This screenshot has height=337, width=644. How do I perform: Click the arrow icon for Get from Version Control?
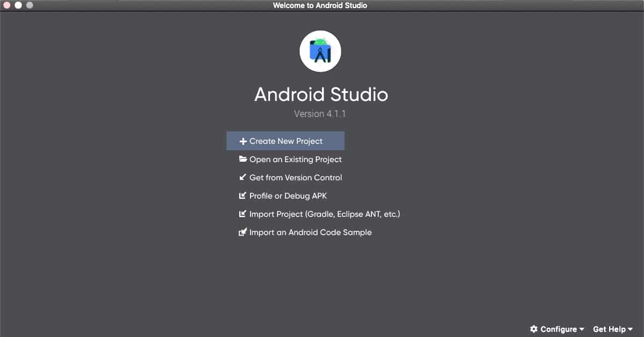click(243, 178)
